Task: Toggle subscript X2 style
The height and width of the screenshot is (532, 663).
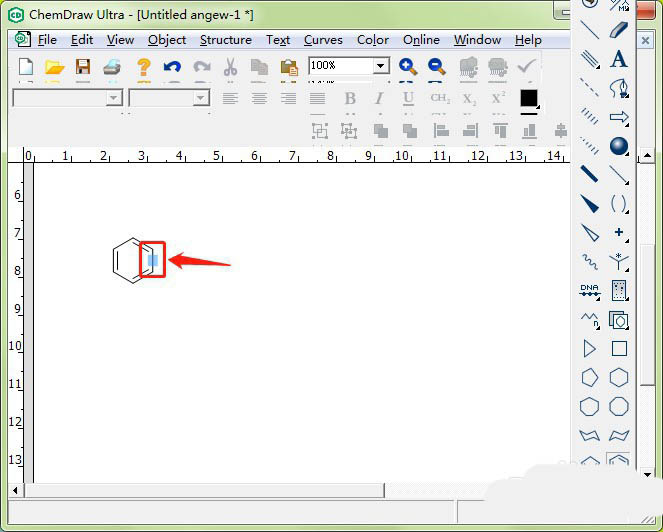Action: coord(469,99)
